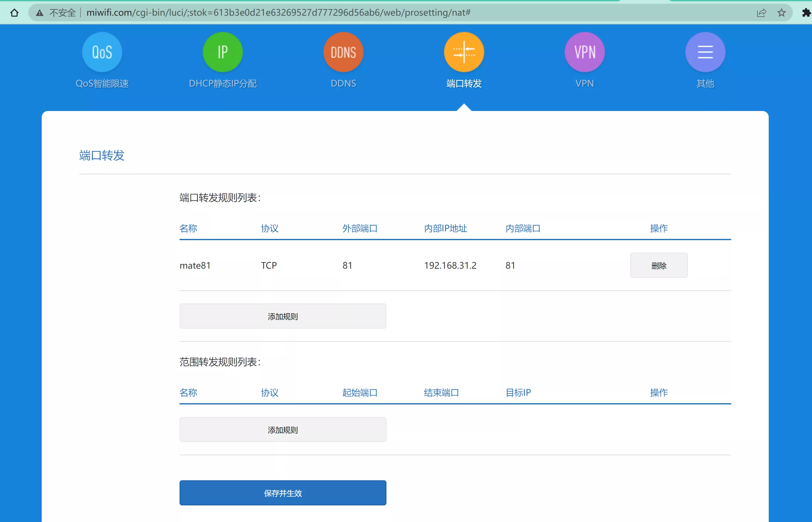Click the miwifi.com URL in address bar
The width and height of the screenshot is (812, 522).
tap(278, 13)
